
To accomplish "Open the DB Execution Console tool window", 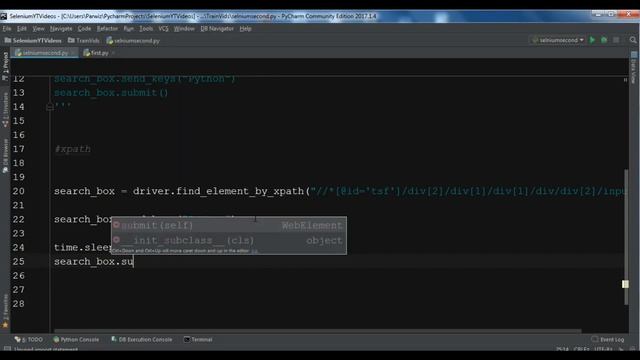I will (x=142, y=339).
